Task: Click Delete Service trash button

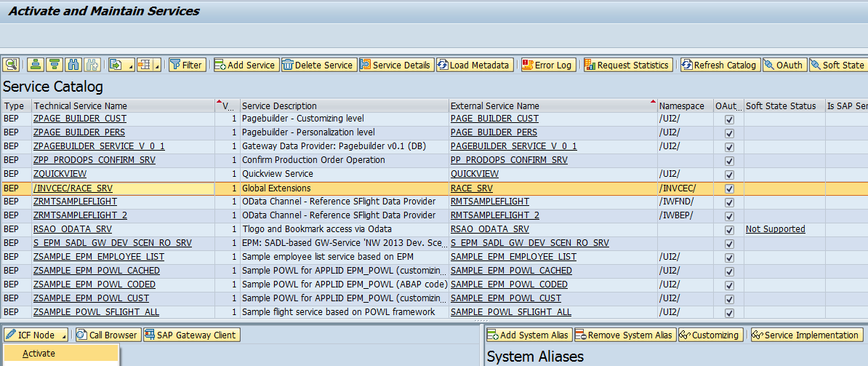Action: point(319,65)
